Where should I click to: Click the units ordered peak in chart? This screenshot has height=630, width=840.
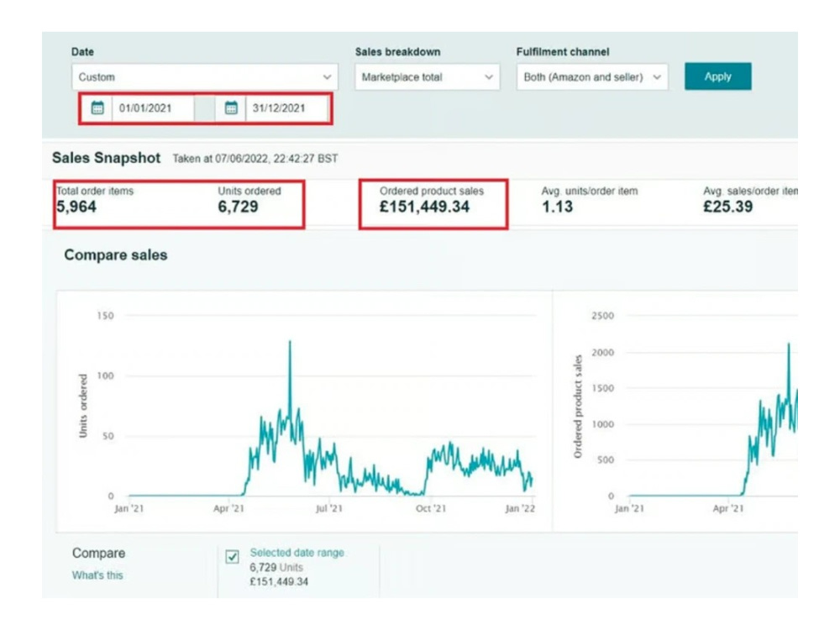[291, 342]
